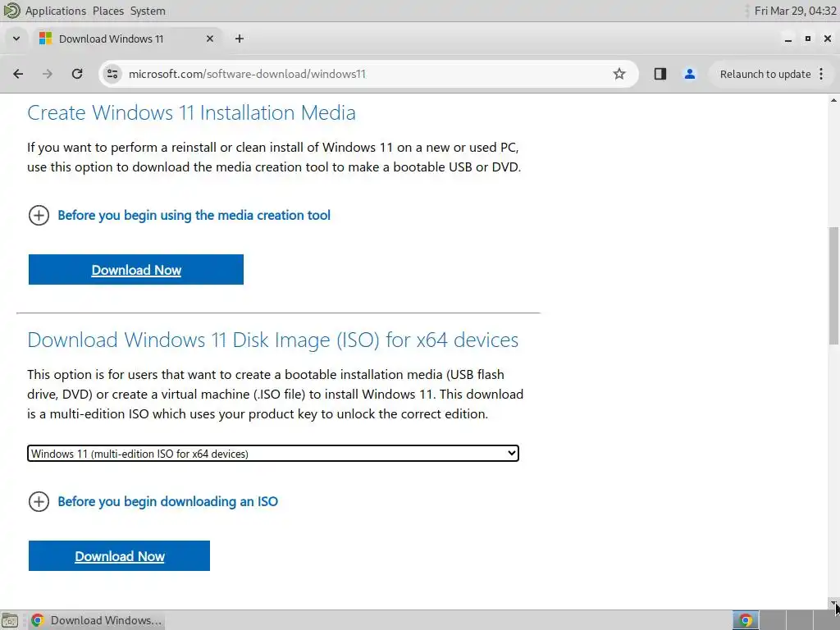Open the System menu
Screen dimensions: 840x630
[x=148, y=11]
